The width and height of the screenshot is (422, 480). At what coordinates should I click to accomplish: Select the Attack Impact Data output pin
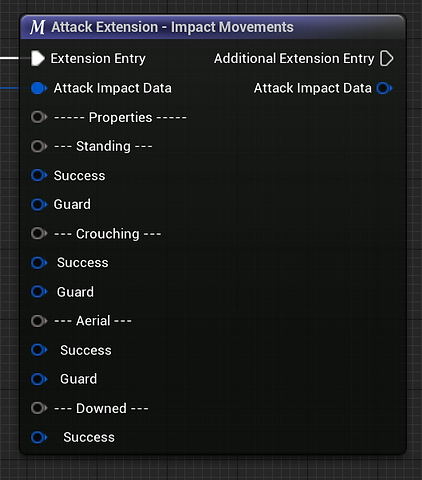(x=384, y=88)
